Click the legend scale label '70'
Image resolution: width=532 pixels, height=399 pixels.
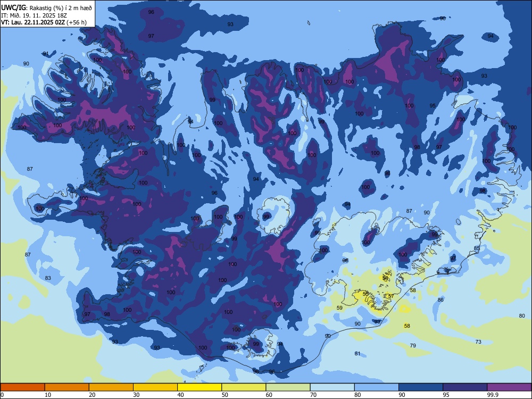coord(313,395)
